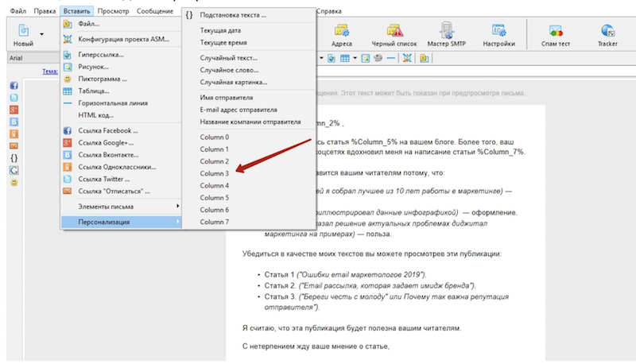This screenshot has width=636, height=364.
Task: Choose Случайное слово... from the submenu
Action: coord(249,70)
